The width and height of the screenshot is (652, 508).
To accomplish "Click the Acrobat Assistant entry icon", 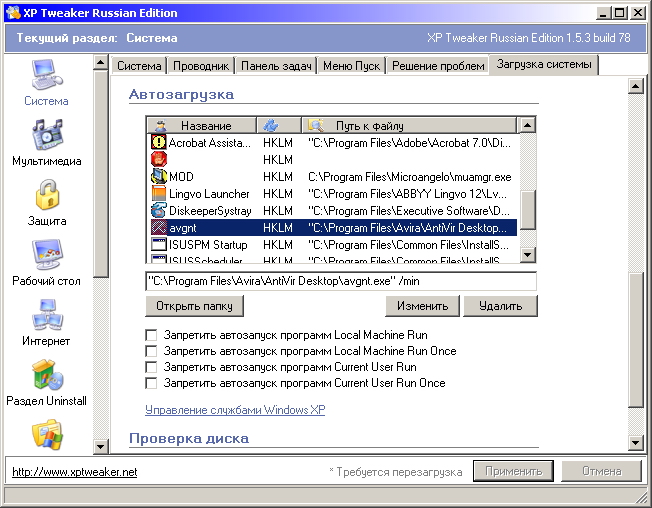I will point(158,143).
